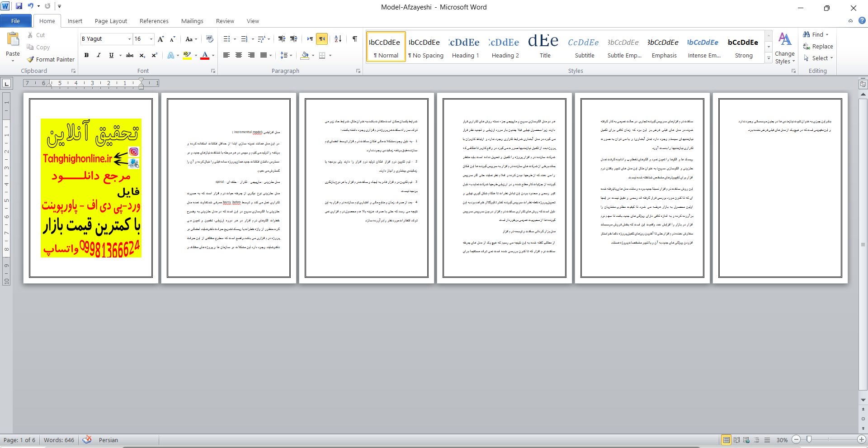This screenshot has height=448, width=868.
Task: Apply the Title style
Action: point(545,46)
